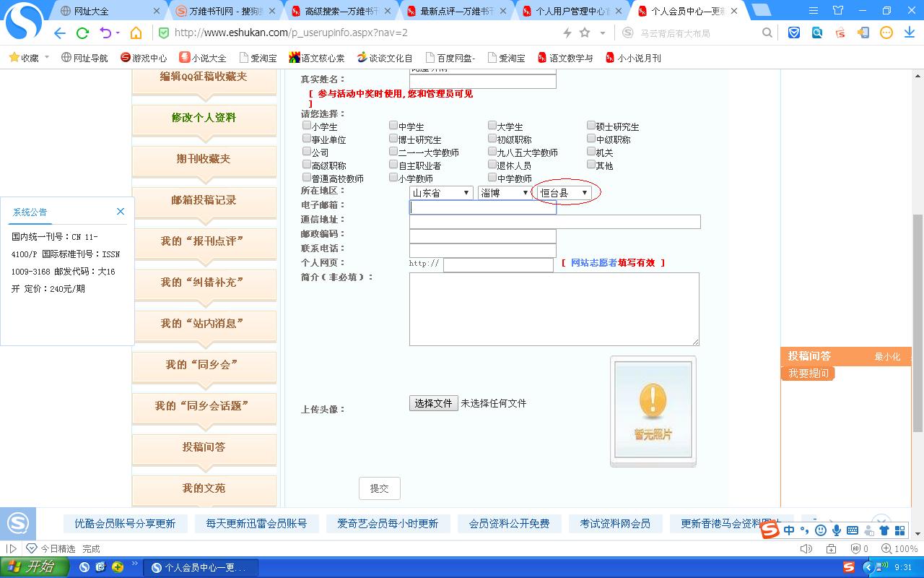Switch to the 高级搜索 browser tab
924x578 pixels.
tap(339, 11)
